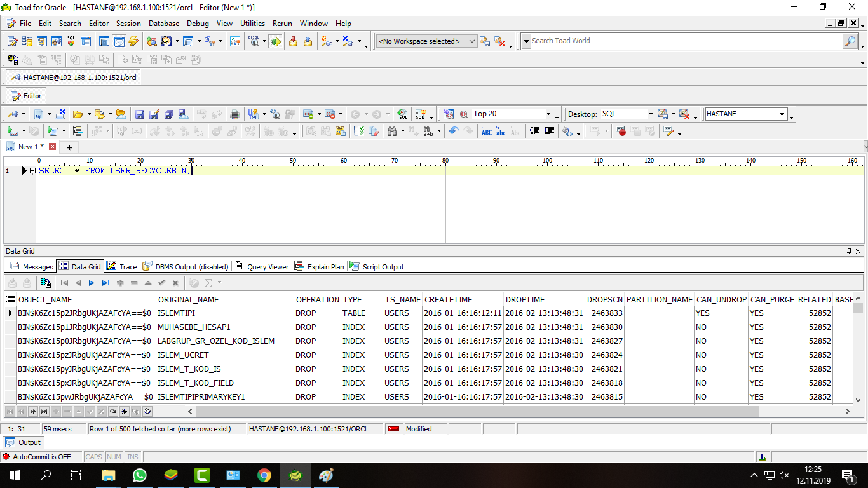Go to last record in data grid
Image resolution: width=868 pixels, height=488 pixels.
pos(105,283)
